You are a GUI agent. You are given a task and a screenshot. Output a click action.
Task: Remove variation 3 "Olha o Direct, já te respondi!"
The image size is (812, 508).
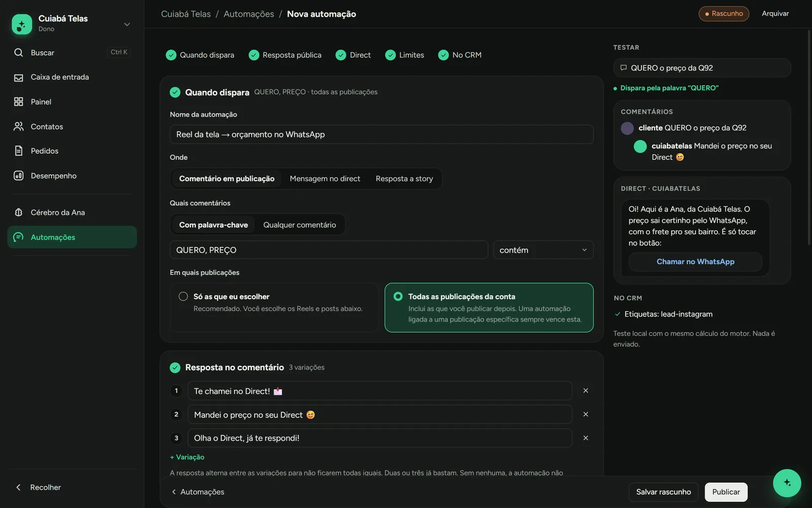point(586,438)
